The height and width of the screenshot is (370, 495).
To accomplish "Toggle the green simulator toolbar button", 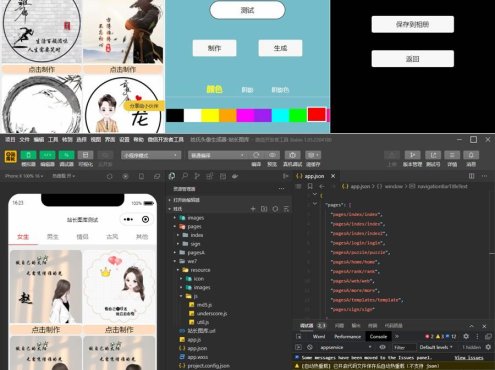I will click(28, 155).
